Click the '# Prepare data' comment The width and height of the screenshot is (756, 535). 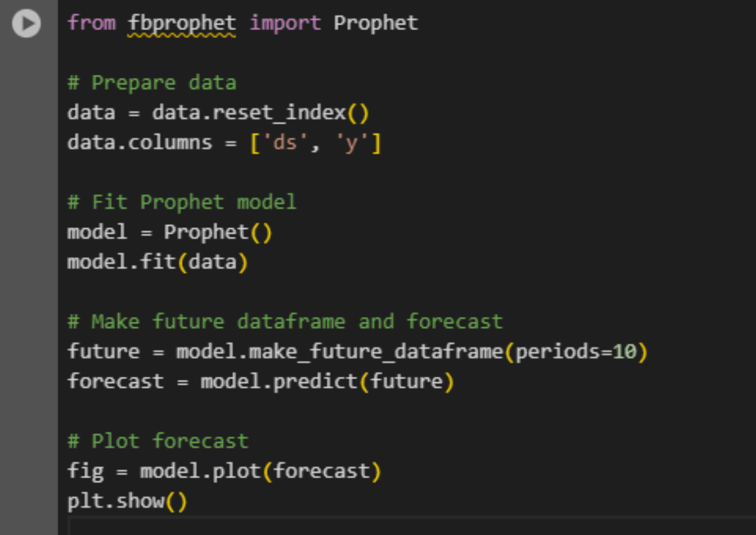[152, 83]
